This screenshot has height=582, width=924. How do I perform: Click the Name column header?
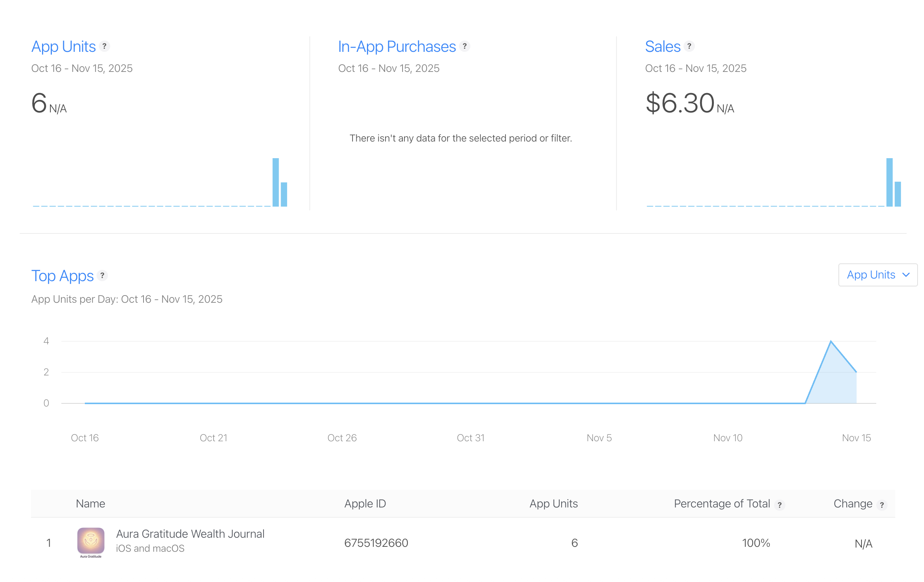[90, 503]
